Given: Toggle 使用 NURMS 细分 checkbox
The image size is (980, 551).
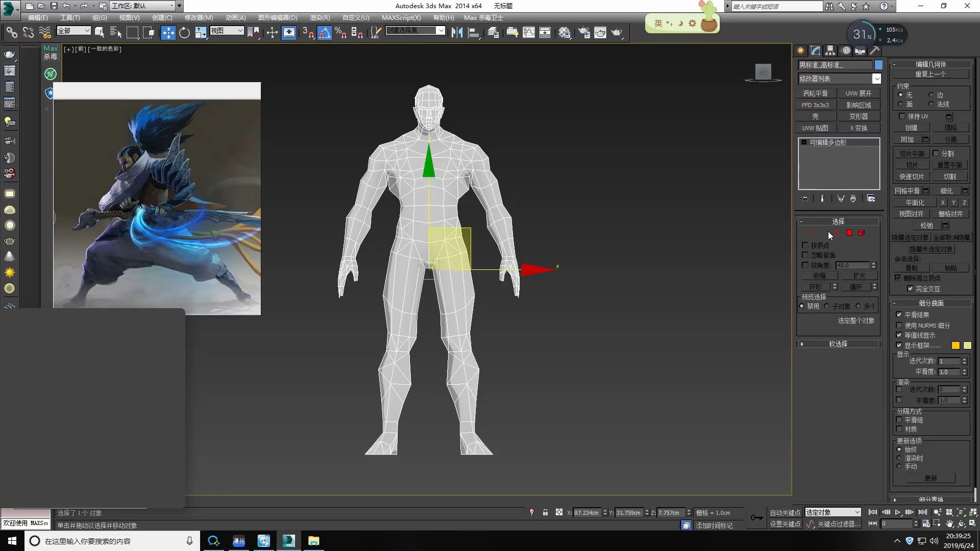Looking at the screenshot, I should pos(899,325).
